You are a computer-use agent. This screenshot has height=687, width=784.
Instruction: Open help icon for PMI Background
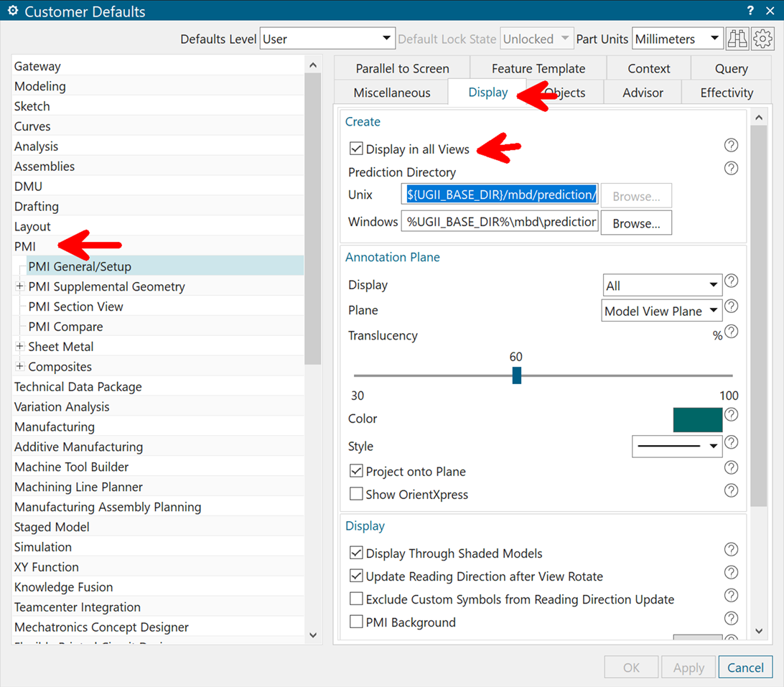coord(731,619)
